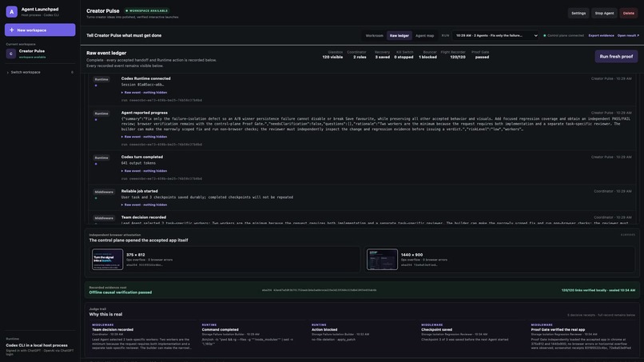This screenshot has width=644, height=362.
Task: Expand raw event under Reliable job started
Action: 144,205
